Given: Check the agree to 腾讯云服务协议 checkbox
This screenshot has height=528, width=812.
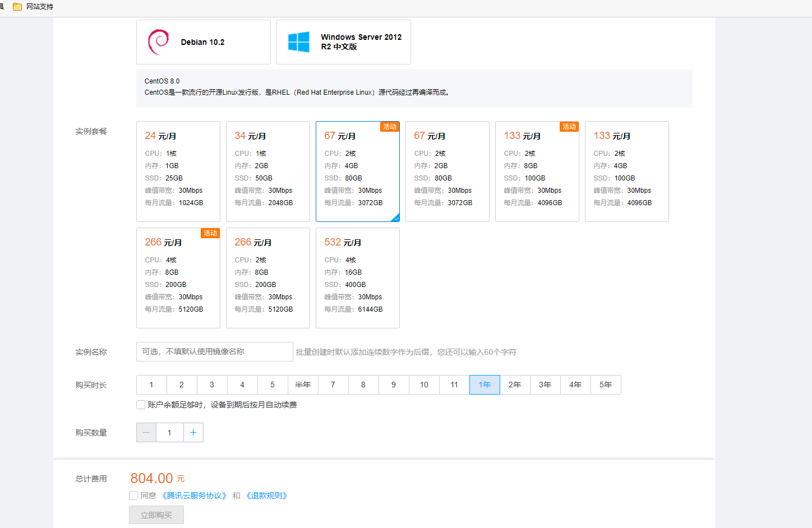Looking at the screenshot, I should (x=133, y=495).
